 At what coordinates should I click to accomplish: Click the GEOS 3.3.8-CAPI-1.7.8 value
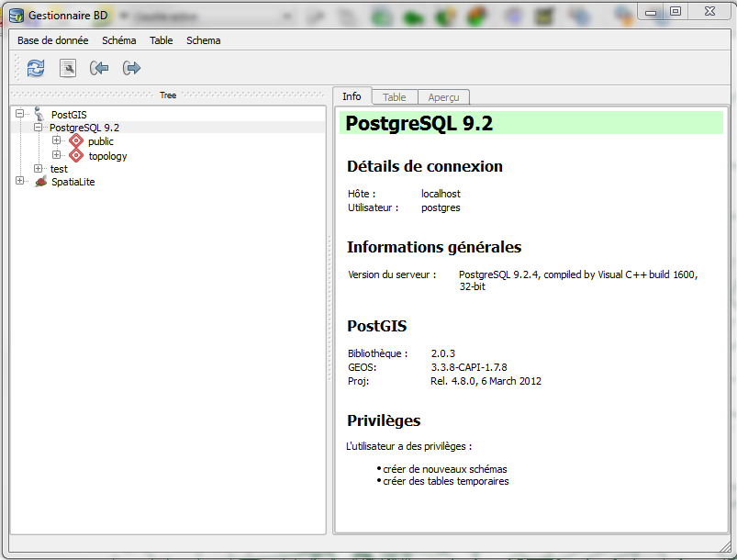469,367
